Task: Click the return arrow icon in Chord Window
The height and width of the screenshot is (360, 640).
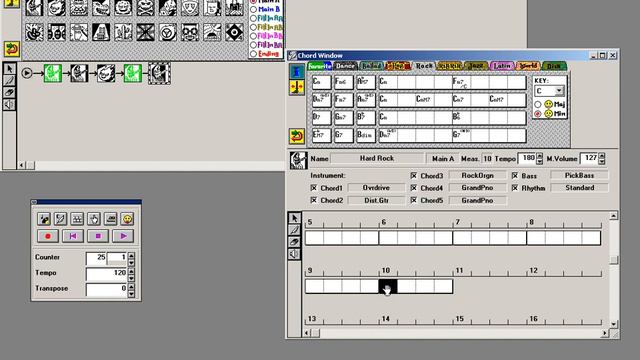Action: tap(297, 136)
